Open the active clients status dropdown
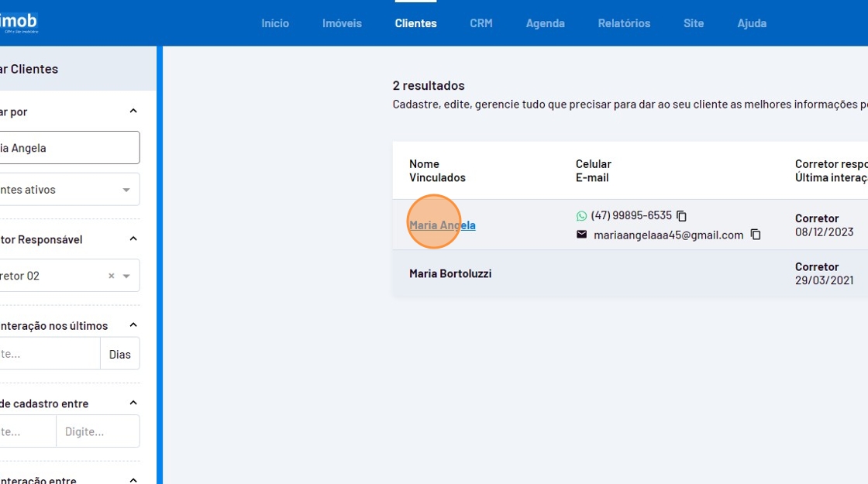This screenshot has height=484, width=868. (x=126, y=190)
